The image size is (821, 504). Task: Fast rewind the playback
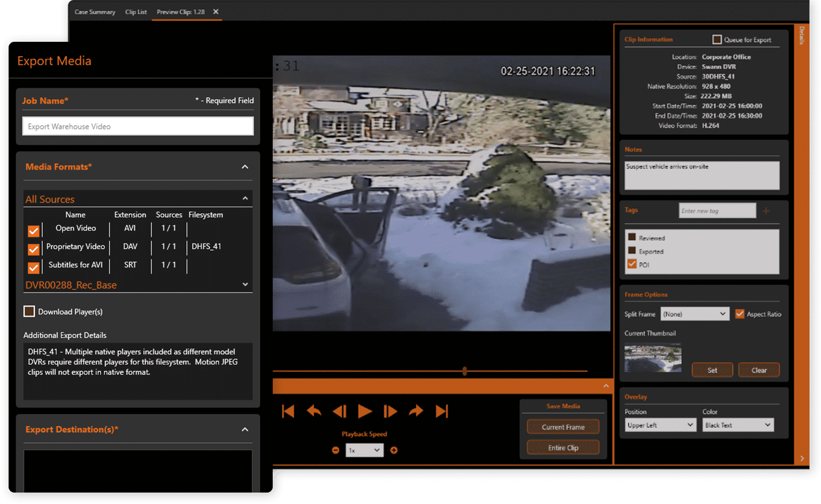pos(313,411)
